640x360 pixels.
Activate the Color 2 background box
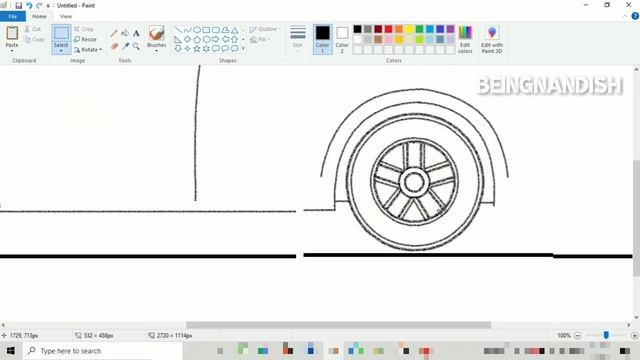[x=342, y=40]
